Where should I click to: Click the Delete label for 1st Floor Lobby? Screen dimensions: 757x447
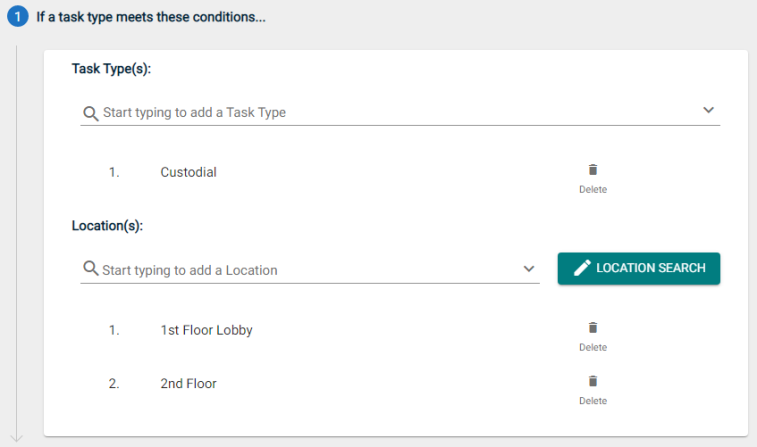coord(593,348)
